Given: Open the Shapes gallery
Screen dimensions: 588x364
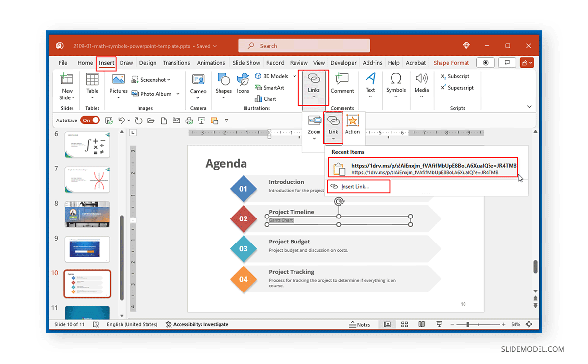Looking at the screenshot, I should click(x=223, y=86).
